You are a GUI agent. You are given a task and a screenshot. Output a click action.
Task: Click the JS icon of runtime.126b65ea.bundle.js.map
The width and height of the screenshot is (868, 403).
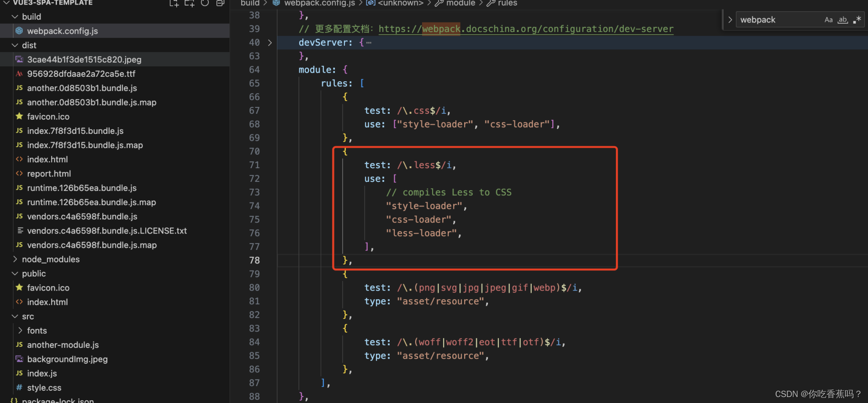pos(19,202)
